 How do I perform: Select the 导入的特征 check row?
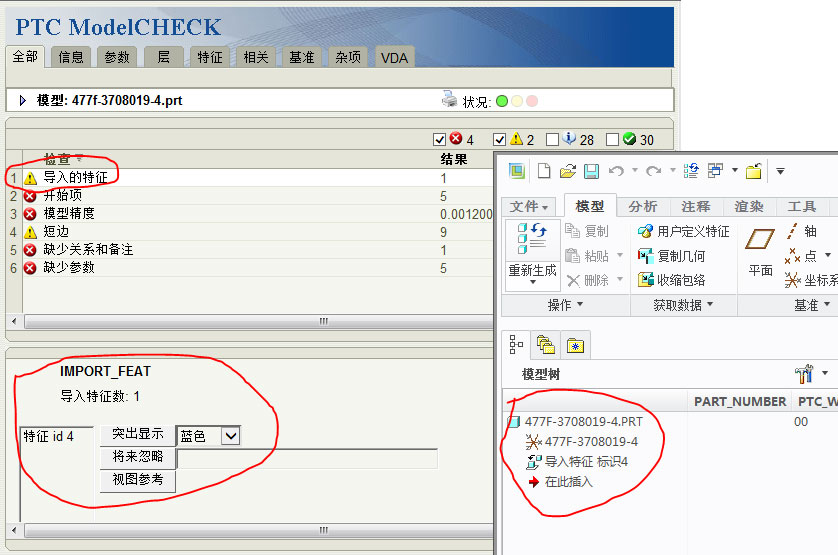pos(251,178)
